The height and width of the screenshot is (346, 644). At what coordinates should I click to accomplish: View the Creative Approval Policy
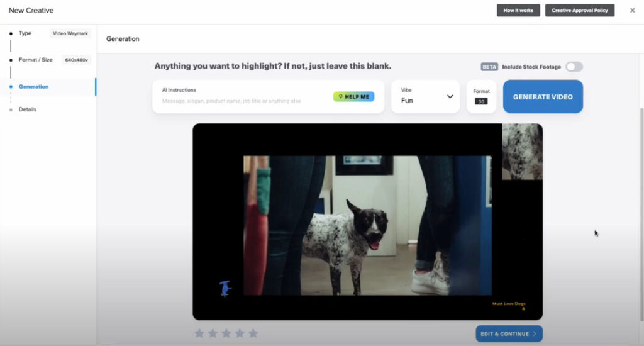tap(579, 11)
